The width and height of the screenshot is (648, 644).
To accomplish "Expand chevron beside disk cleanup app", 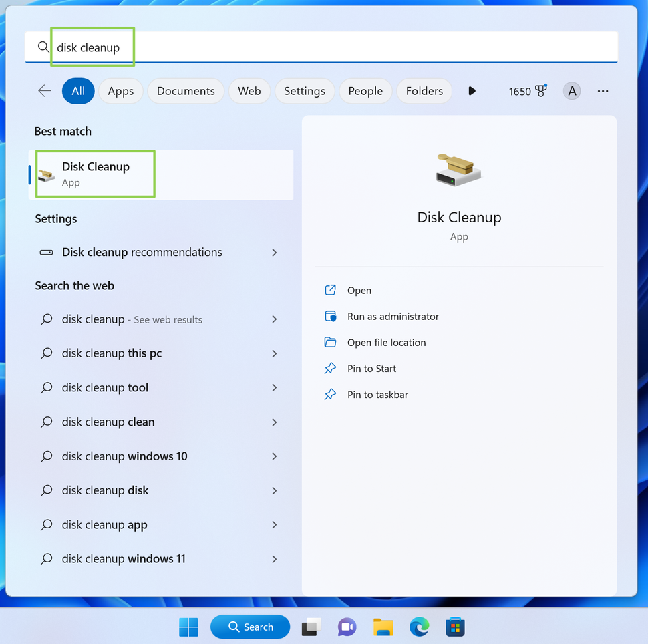I will (x=275, y=525).
